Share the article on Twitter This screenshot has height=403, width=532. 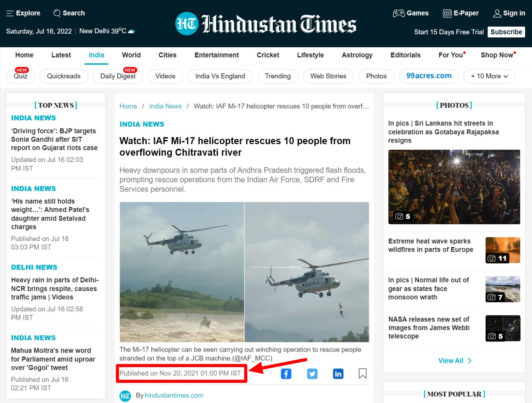(312, 374)
